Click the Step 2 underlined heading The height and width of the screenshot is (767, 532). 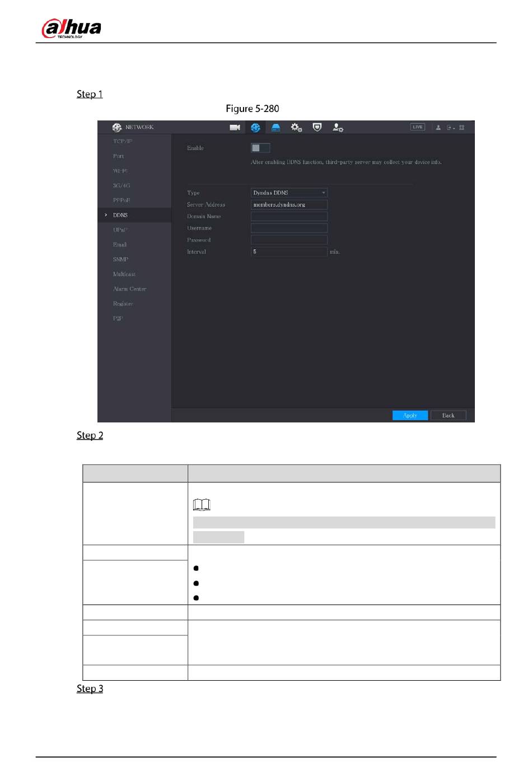click(x=90, y=435)
